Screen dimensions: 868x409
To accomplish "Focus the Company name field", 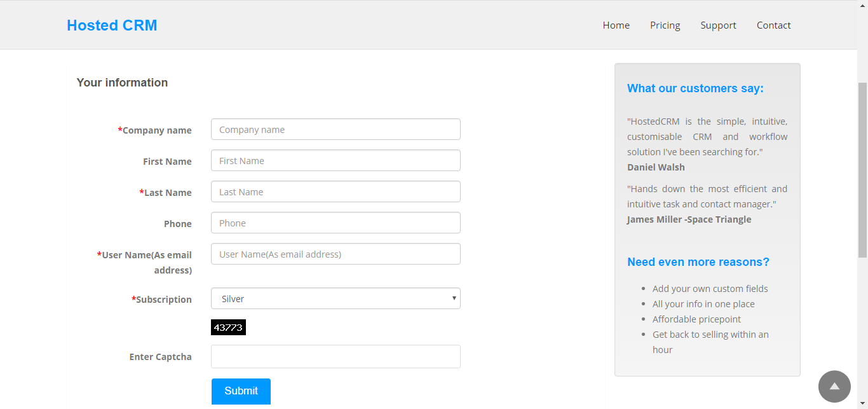I will pyautogui.click(x=336, y=129).
